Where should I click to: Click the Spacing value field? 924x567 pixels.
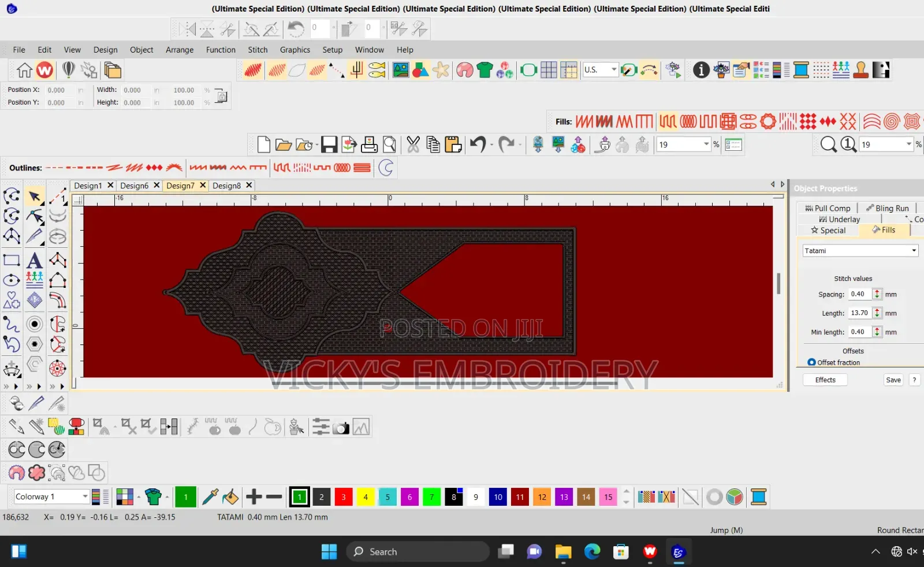[860, 294]
